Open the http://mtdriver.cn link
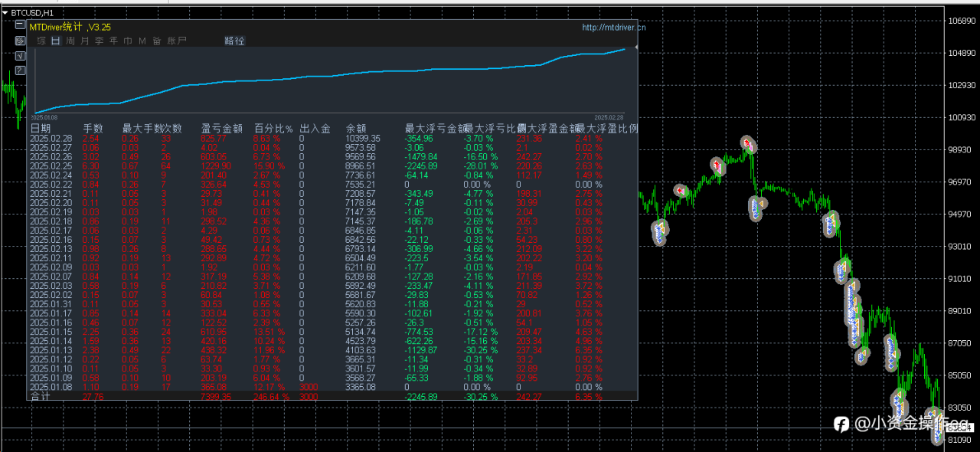 613,27
